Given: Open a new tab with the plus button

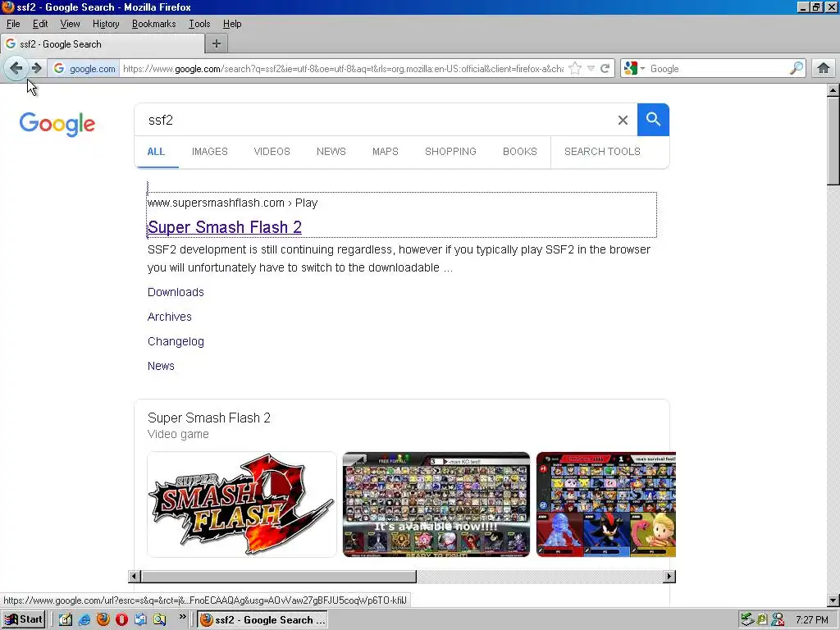Looking at the screenshot, I should 217,44.
